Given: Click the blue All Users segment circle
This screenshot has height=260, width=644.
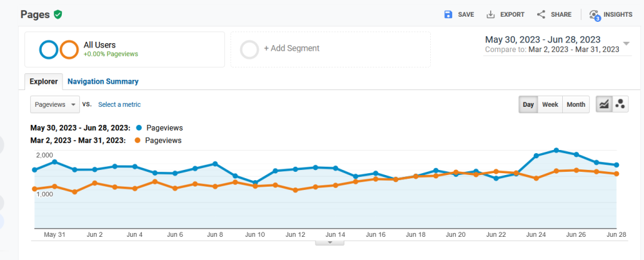Looking at the screenshot, I should click(49, 50).
